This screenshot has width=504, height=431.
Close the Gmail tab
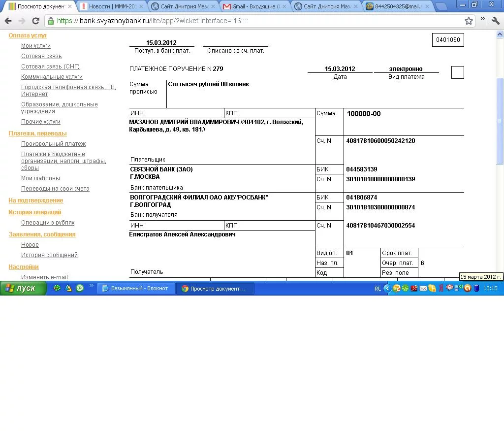pyautogui.click(x=284, y=6)
